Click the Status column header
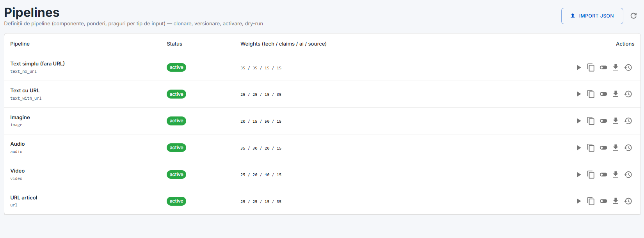Viewport: 644px width, 238px height. point(174,44)
